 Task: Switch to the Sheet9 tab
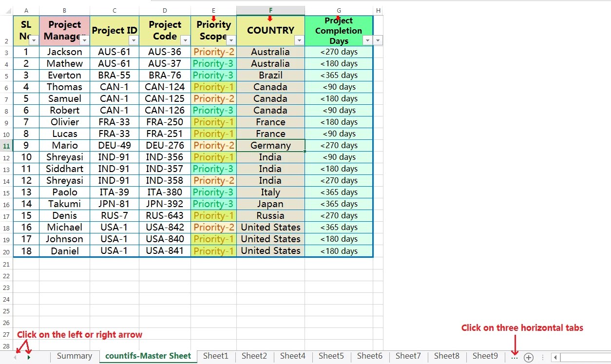[x=485, y=356]
